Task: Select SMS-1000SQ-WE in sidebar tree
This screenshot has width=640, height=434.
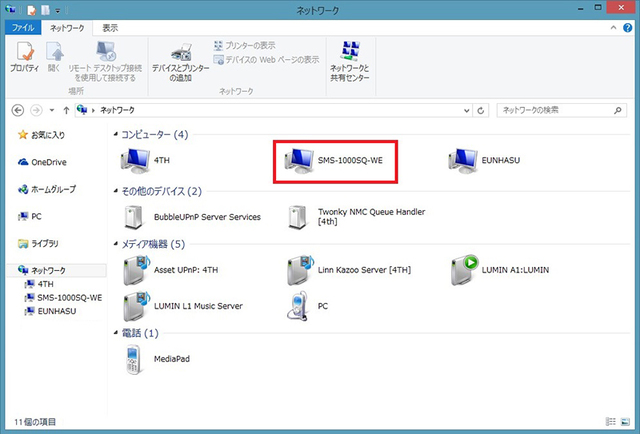Action: pos(63,298)
